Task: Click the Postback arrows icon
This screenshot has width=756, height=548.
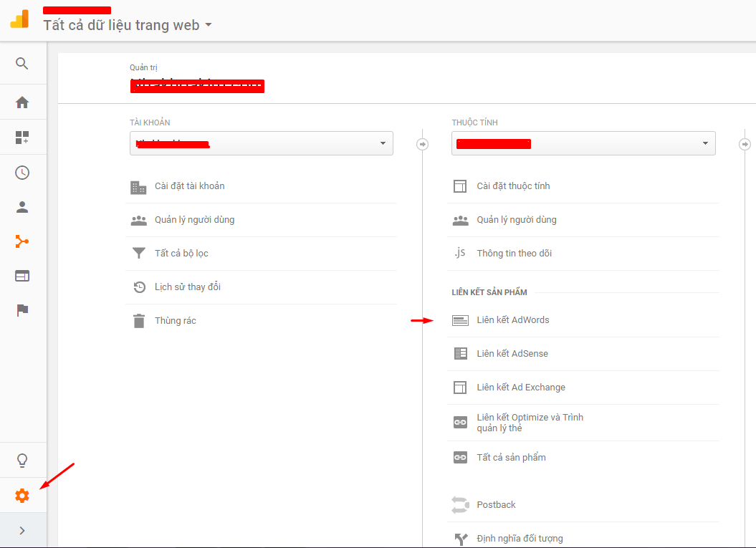Action: 461,504
